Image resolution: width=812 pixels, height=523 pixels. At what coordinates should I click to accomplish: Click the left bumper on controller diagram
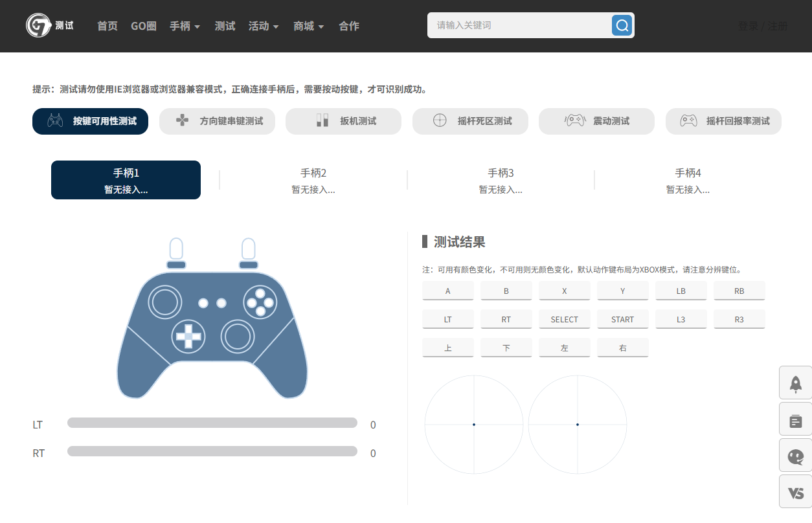click(176, 265)
